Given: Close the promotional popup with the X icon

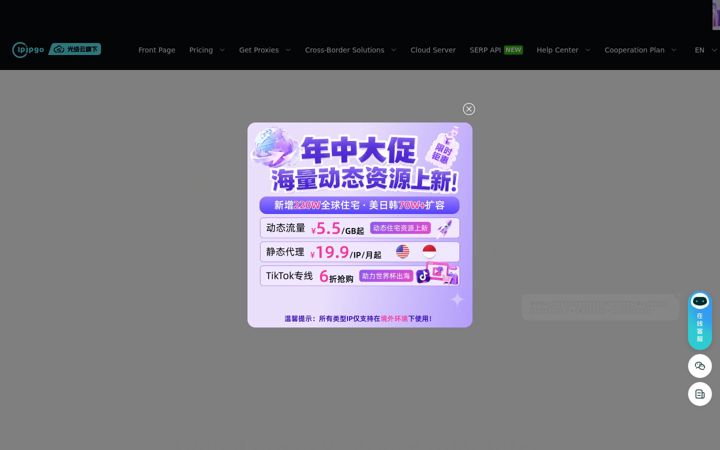Looking at the screenshot, I should click(x=468, y=109).
